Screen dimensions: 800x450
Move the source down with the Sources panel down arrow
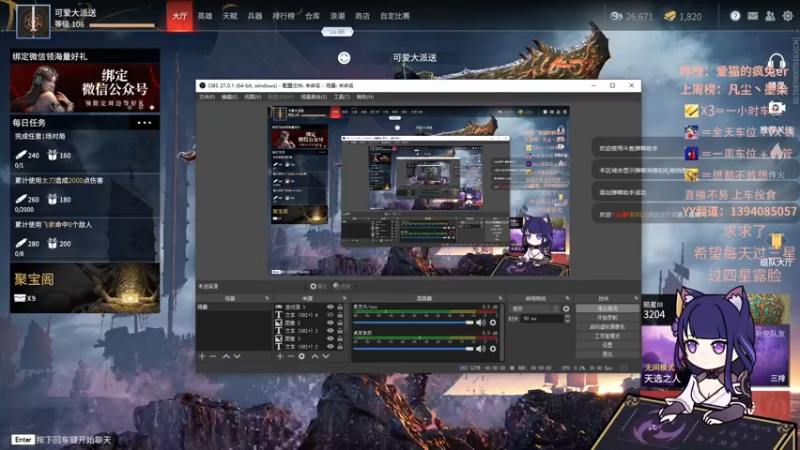(x=326, y=356)
